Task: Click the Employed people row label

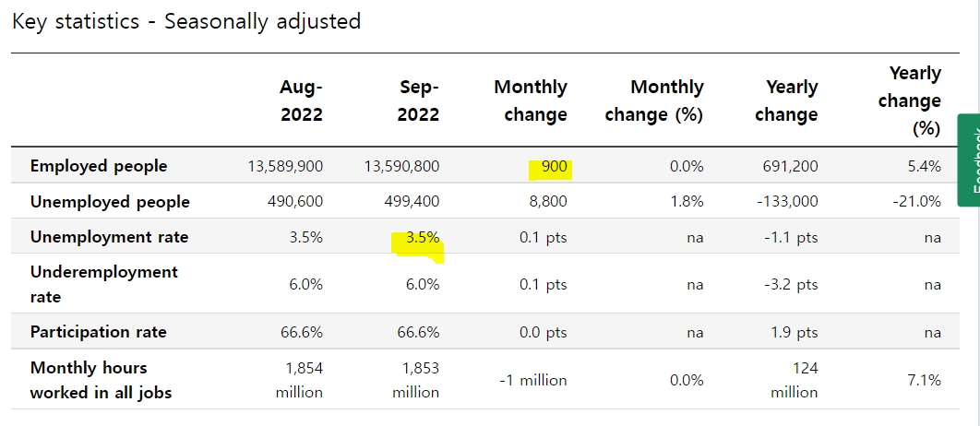Action: [x=99, y=166]
